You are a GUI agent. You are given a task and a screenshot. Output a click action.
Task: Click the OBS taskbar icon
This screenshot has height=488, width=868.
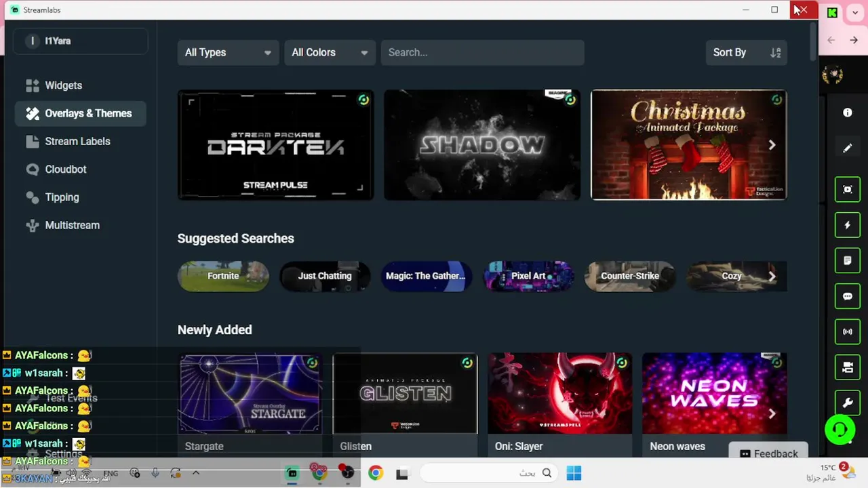347,473
